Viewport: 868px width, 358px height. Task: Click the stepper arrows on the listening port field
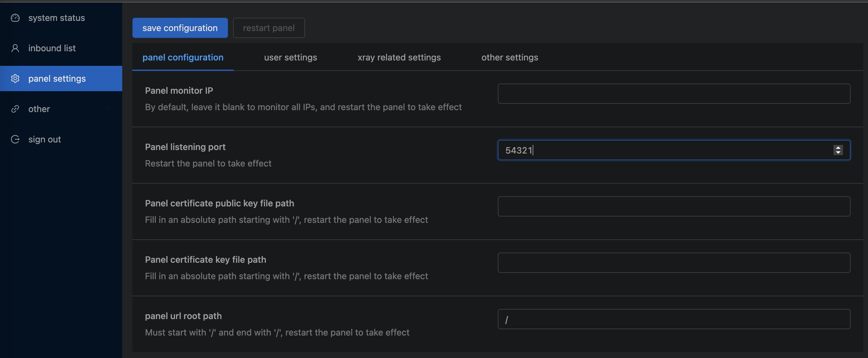click(x=838, y=150)
